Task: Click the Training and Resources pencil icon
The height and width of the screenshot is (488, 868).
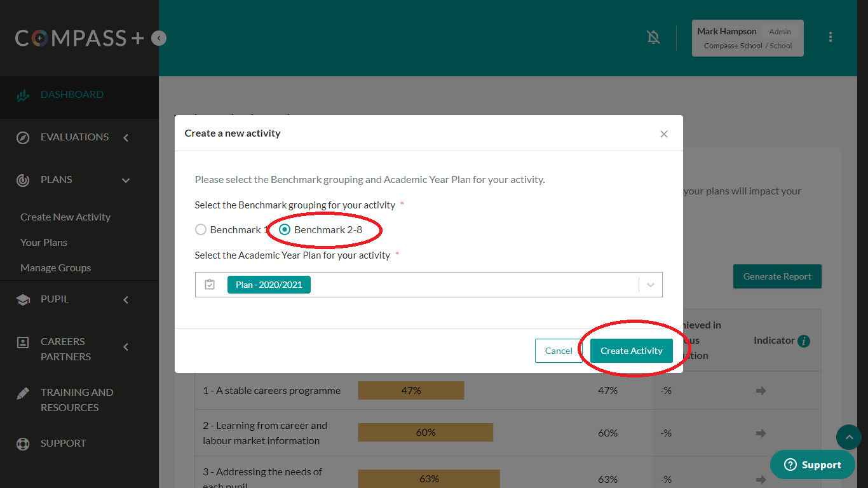Action: coord(23,393)
